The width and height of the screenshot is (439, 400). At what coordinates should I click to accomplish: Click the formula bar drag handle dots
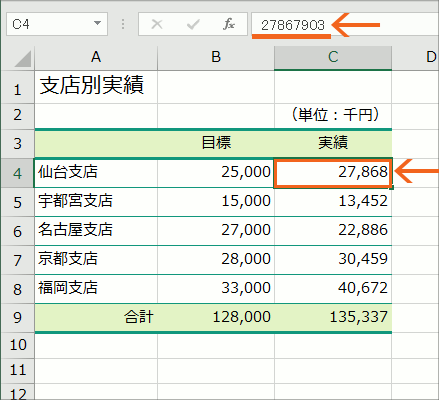123,24
